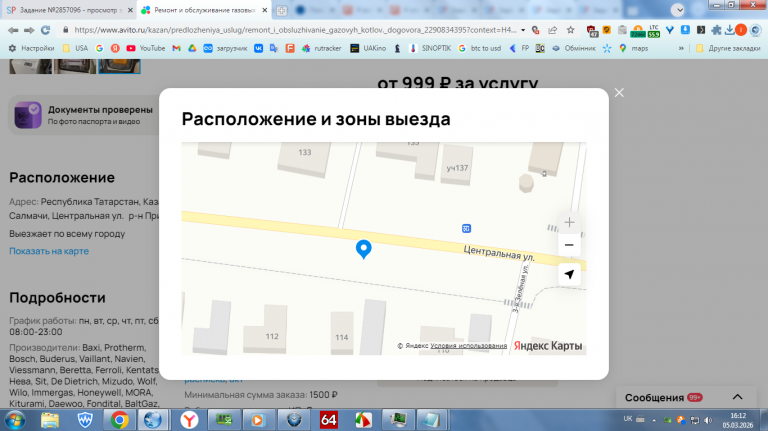The image size is (768, 431).
Task: Click the avito.ru address bar
Action: coord(295,30)
